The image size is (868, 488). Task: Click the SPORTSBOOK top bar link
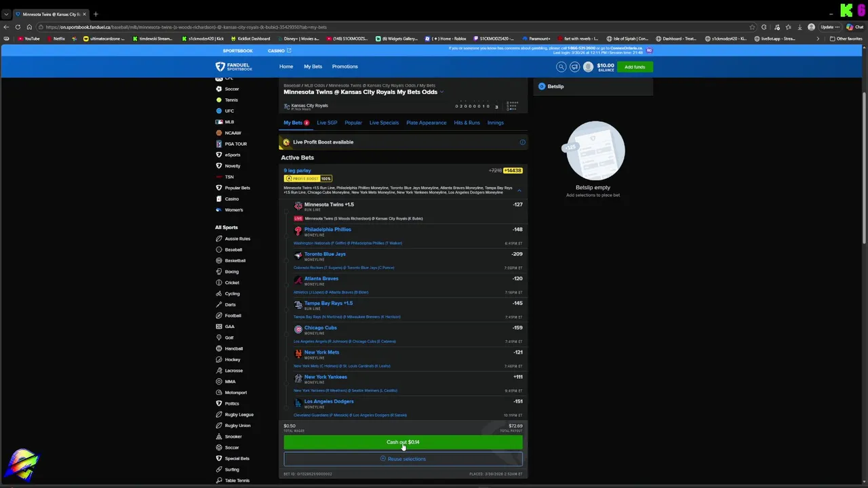pyautogui.click(x=238, y=51)
